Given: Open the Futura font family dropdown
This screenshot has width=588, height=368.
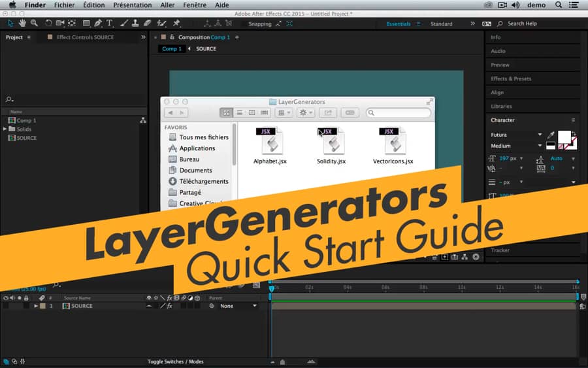Looking at the screenshot, I should [540, 135].
